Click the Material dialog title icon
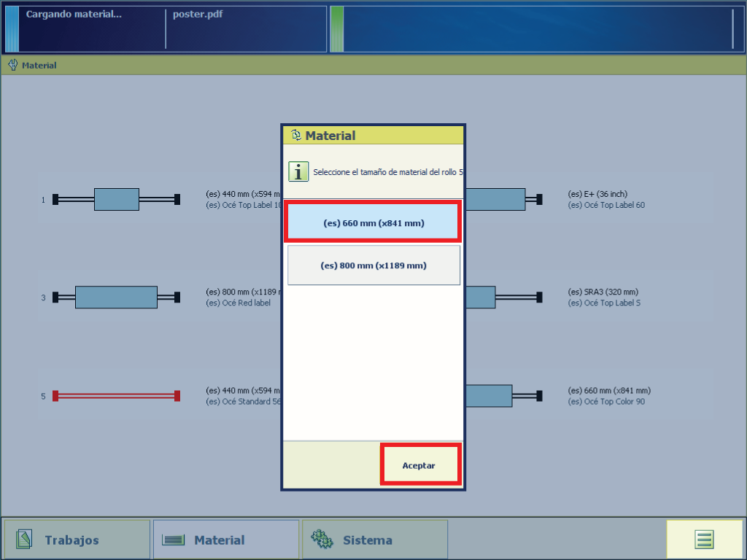747x560 pixels. click(296, 135)
